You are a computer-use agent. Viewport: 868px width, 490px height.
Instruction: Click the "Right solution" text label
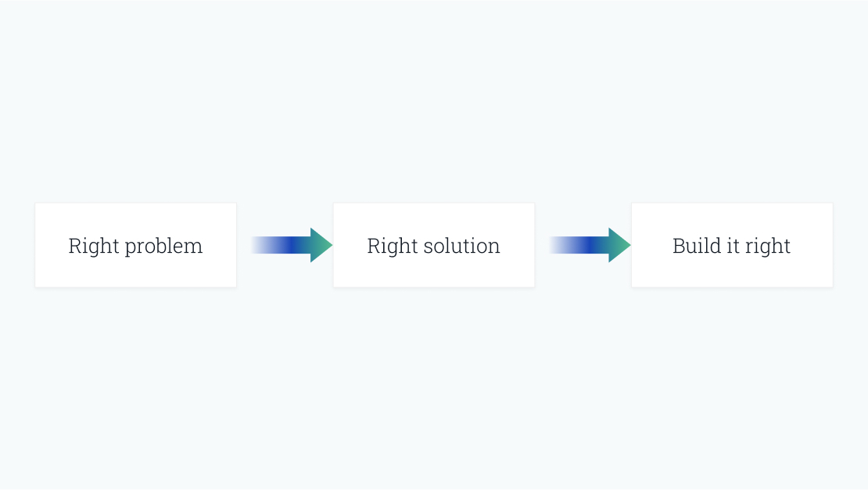433,246
